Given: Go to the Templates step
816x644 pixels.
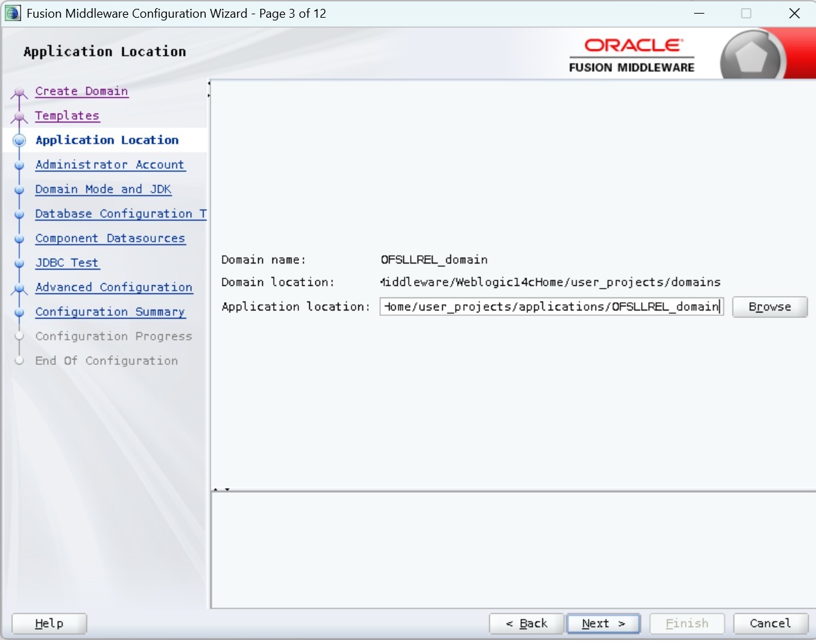Looking at the screenshot, I should pyautogui.click(x=67, y=116).
